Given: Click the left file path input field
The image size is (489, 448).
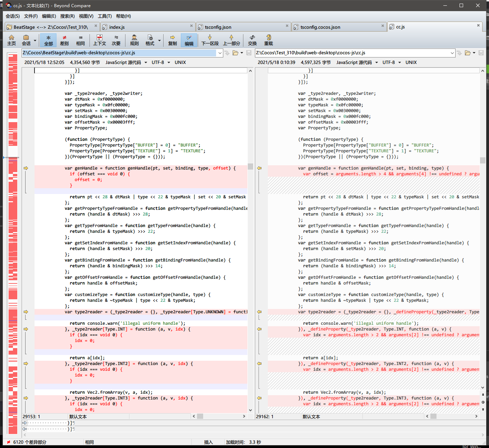Looking at the screenshot, I should coord(119,53).
